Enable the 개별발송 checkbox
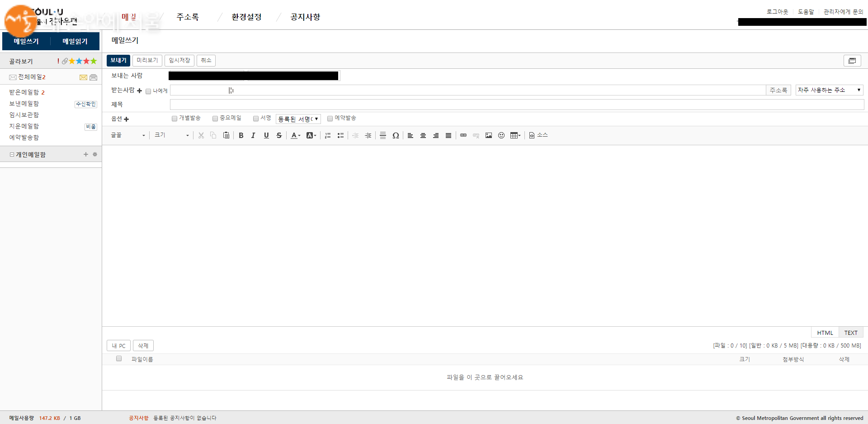Image resolution: width=868 pixels, height=424 pixels. click(x=175, y=119)
